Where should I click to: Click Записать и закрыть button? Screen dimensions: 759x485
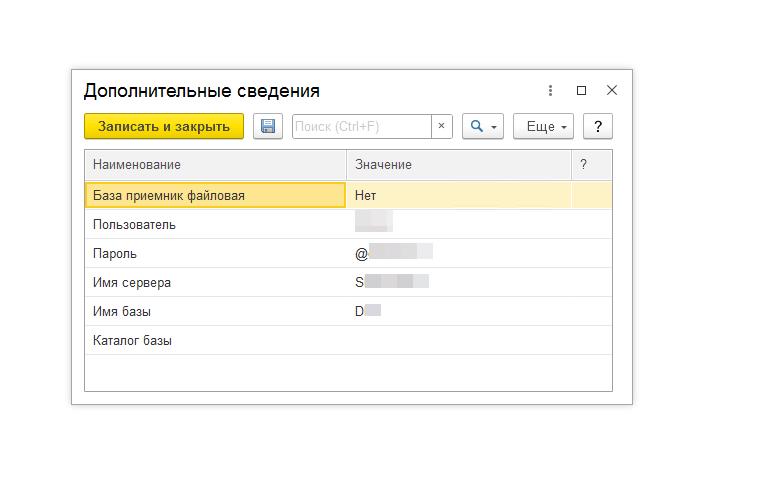164,126
